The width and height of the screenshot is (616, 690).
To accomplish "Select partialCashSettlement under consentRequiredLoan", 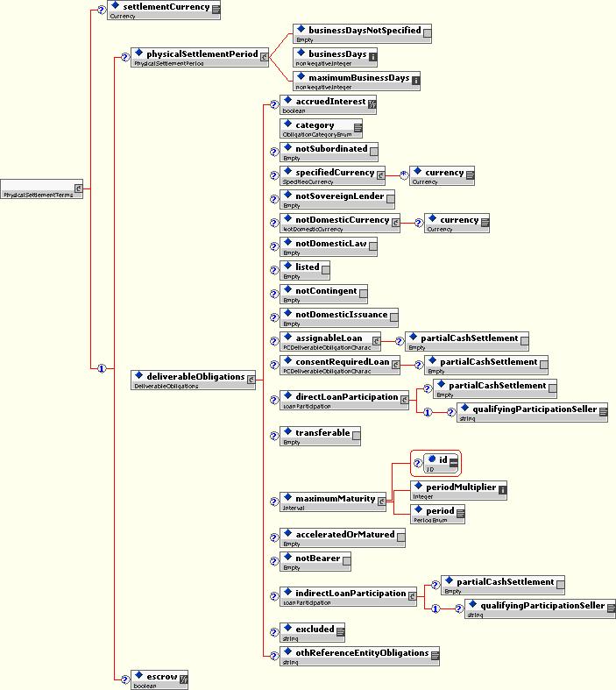I will (486, 365).
